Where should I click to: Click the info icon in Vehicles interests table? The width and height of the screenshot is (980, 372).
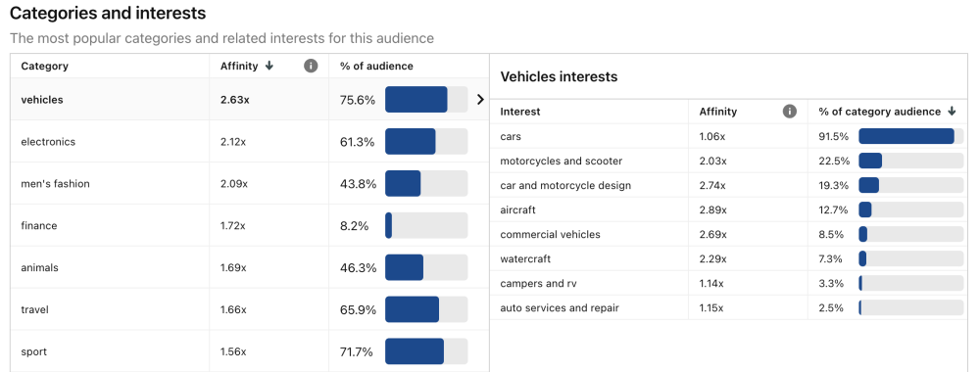[x=789, y=112]
